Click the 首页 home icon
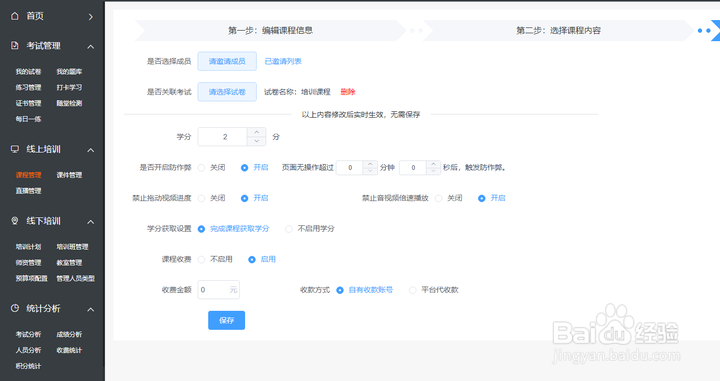This screenshot has width=720, height=381. [x=15, y=16]
